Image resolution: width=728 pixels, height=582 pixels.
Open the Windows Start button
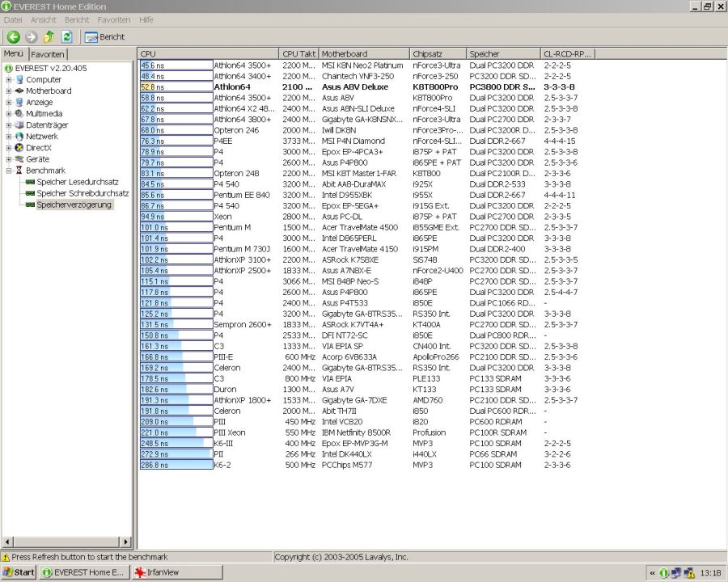(x=19, y=572)
